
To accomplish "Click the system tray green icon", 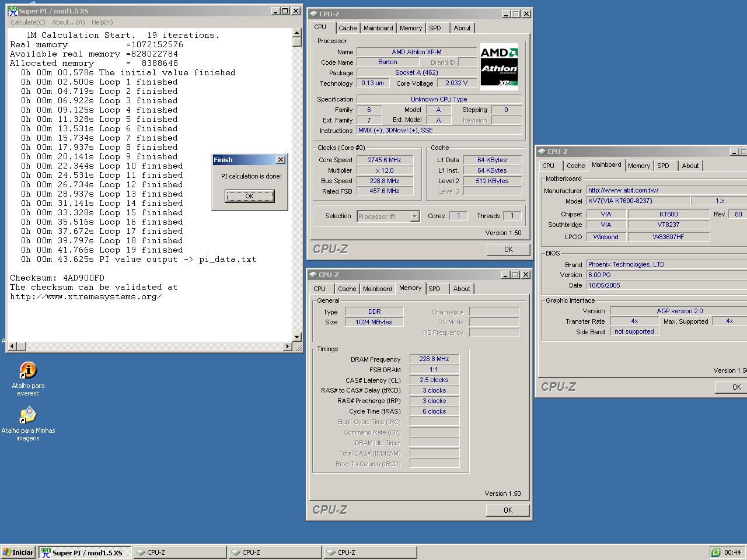I will [716, 552].
